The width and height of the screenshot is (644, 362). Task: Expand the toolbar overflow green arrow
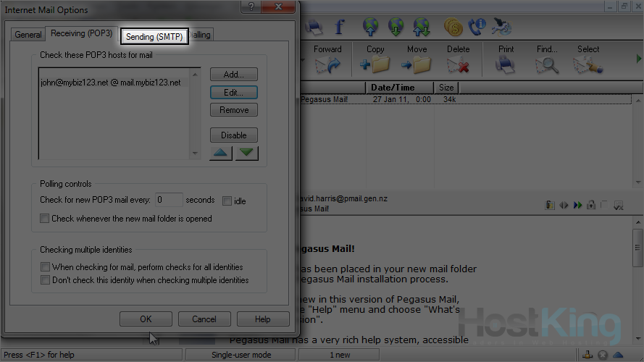click(639, 58)
